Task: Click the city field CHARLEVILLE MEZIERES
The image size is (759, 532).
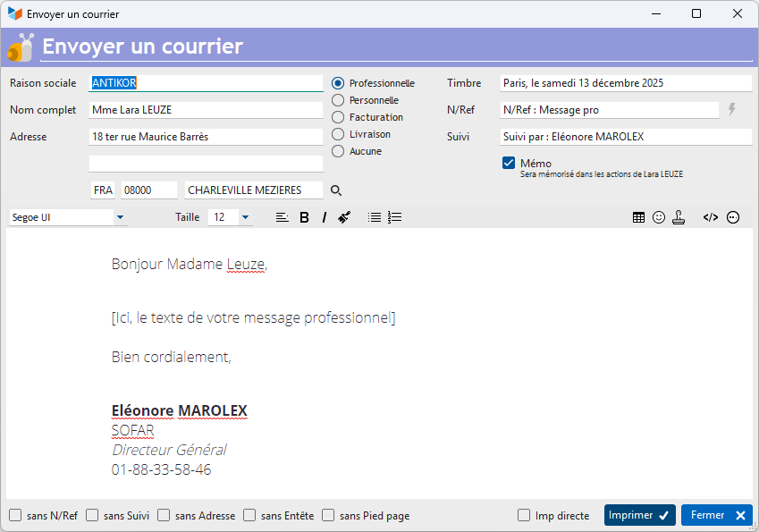Action: pyautogui.click(x=254, y=190)
